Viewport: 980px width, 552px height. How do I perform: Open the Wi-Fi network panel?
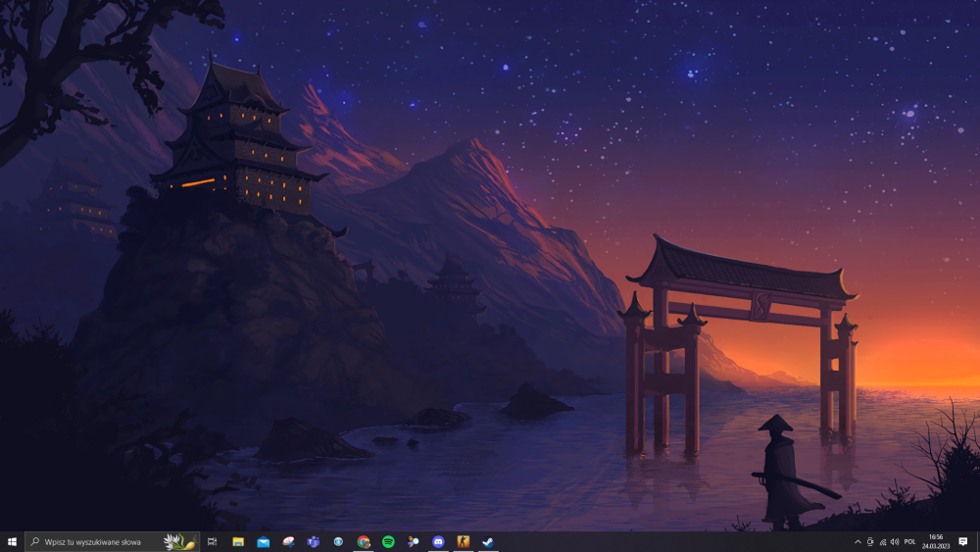coord(883,541)
